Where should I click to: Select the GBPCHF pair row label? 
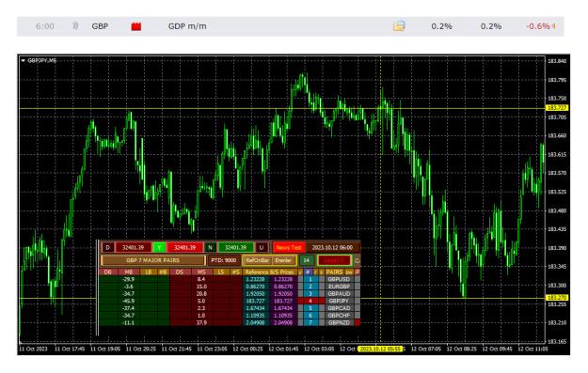tap(339, 316)
